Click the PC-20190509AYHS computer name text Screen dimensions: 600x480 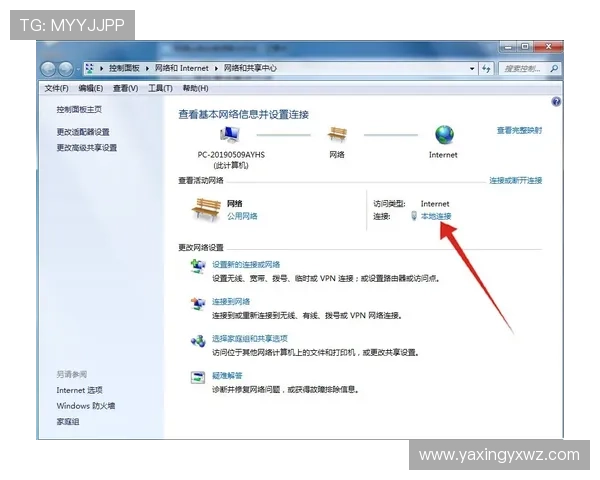point(231,155)
